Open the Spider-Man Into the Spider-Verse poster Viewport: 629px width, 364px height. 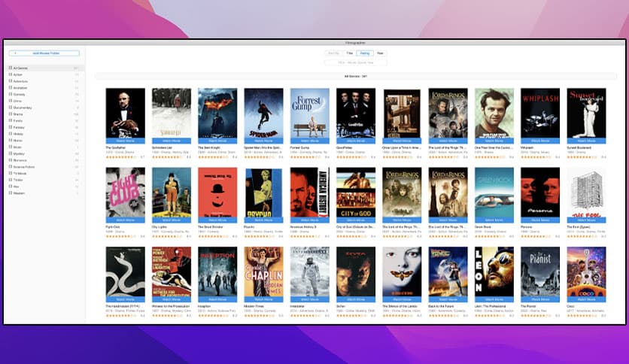(263, 114)
